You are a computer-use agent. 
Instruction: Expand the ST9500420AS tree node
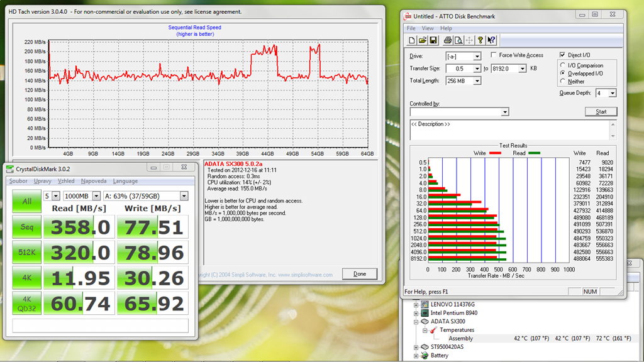(416, 347)
